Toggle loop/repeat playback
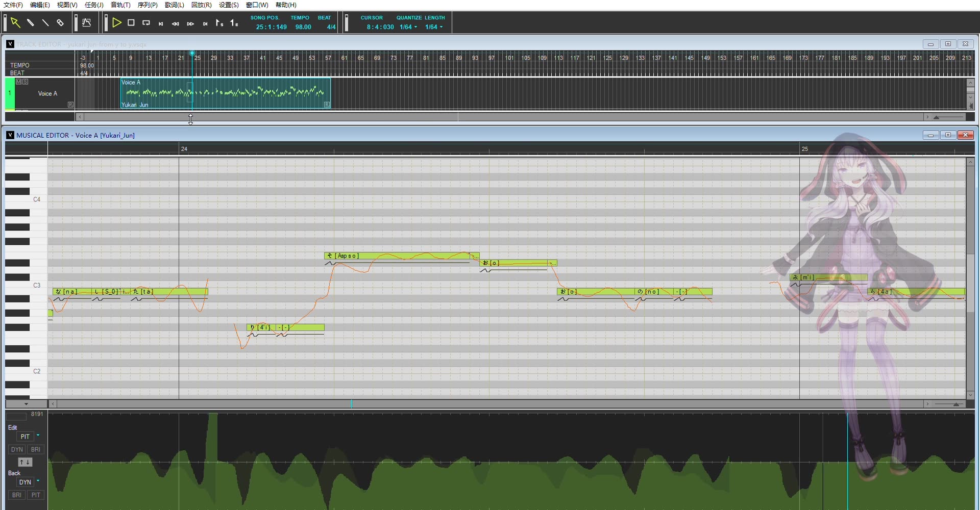Viewport: 980px width, 510px height. point(146,23)
